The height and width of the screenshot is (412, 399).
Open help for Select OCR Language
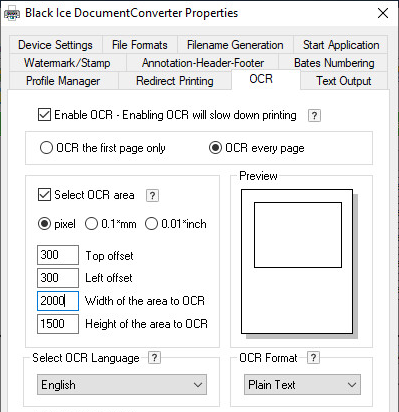154,358
